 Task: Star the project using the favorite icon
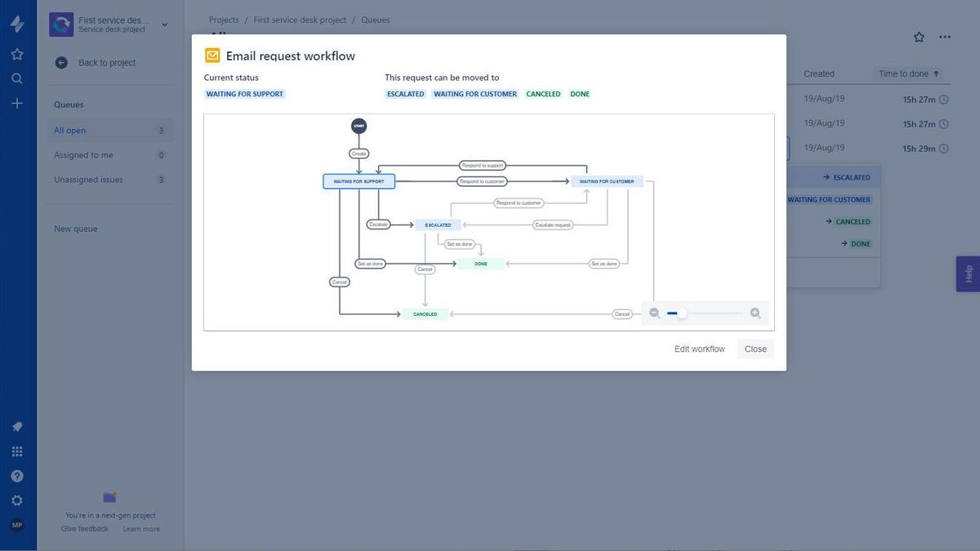(919, 37)
